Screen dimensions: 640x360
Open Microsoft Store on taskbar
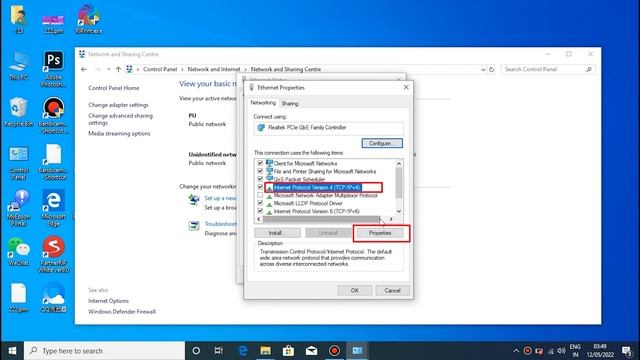(x=288, y=351)
